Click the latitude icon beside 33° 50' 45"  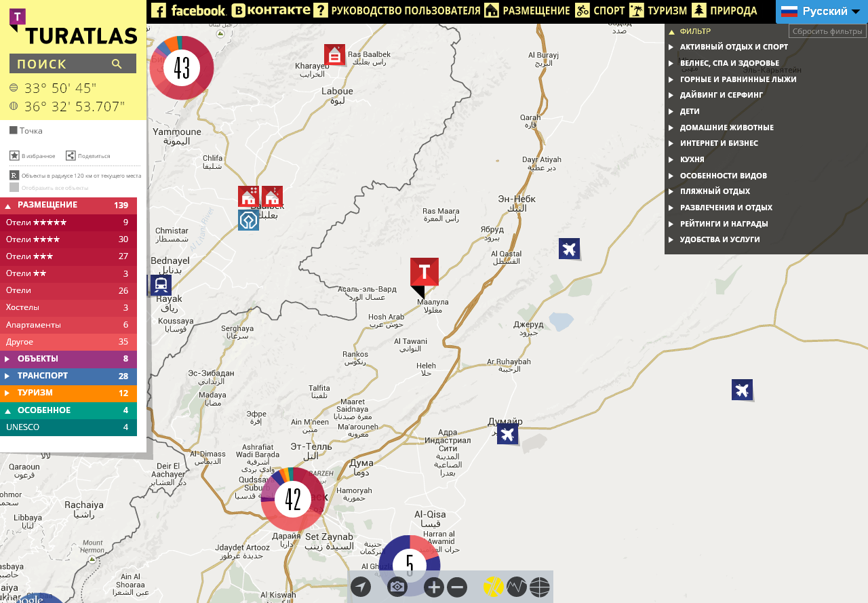tap(14, 87)
